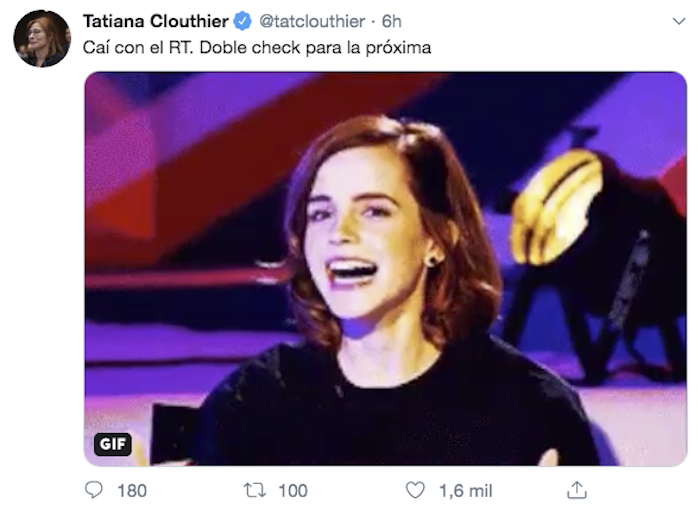Open the Tatiana Clouthier display name link
Image resolution: width=700 pixels, height=510 pixels.
[156, 21]
